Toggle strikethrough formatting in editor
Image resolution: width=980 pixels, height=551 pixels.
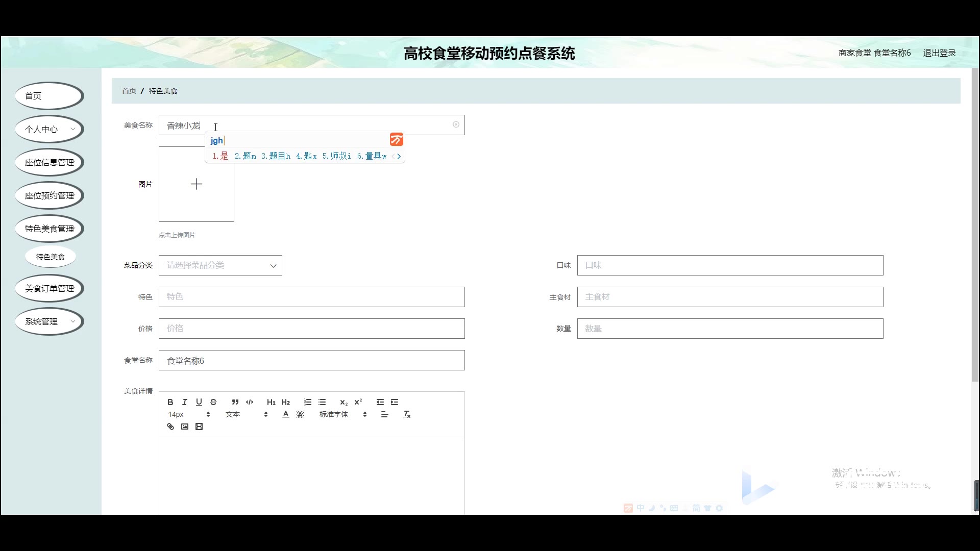[213, 402]
